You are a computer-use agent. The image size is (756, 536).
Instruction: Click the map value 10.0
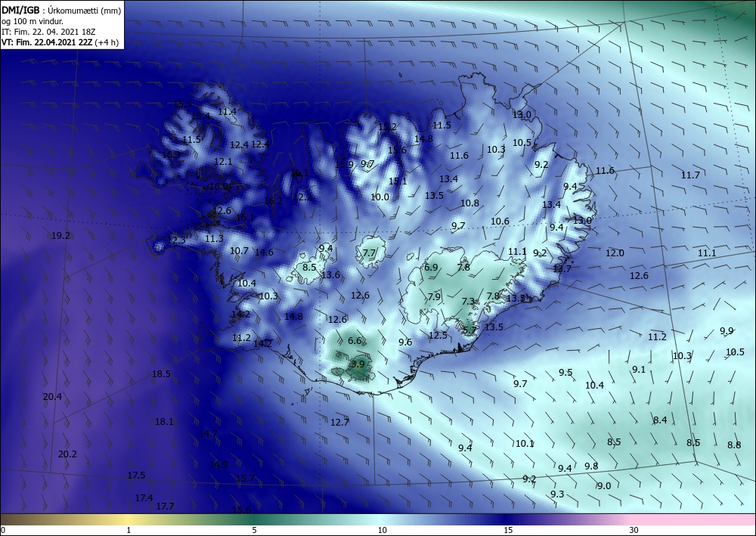coord(380,197)
